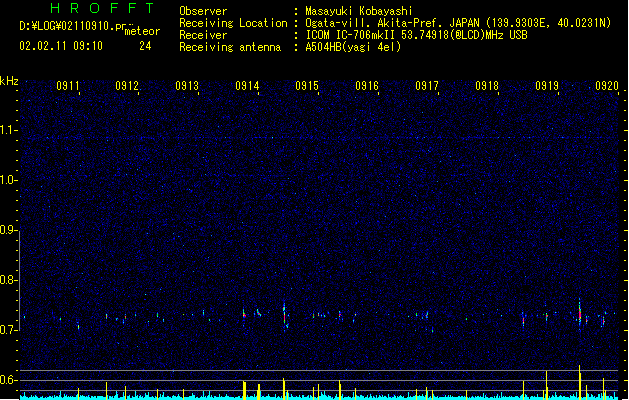Select the Ogata-vill. Akita-Pref. JAPAN location text

pos(458,23)
